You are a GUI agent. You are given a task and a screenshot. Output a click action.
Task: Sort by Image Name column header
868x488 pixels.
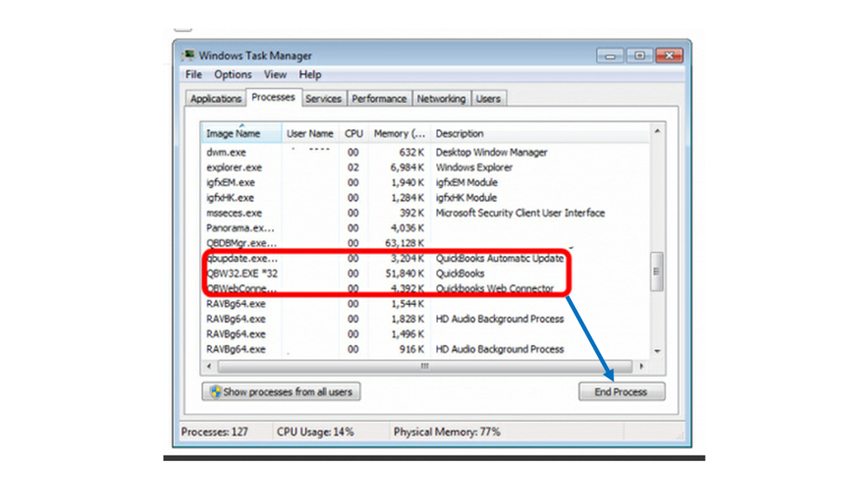pyautogui.click(x=242, y=134)
